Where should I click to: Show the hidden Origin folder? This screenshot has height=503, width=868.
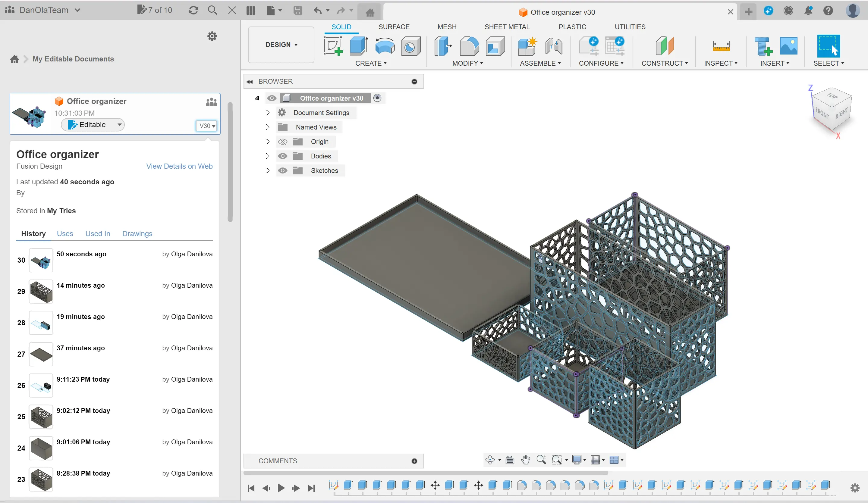(282, 142)
